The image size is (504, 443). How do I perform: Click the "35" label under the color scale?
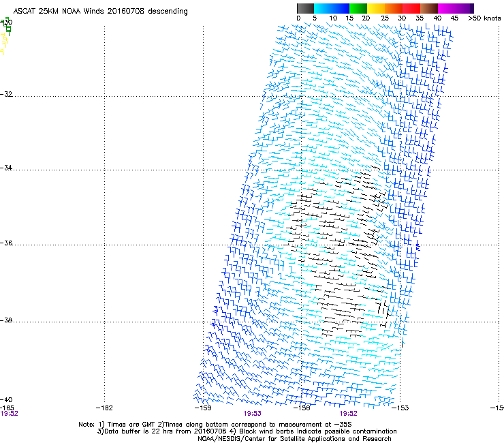(420, 18)
